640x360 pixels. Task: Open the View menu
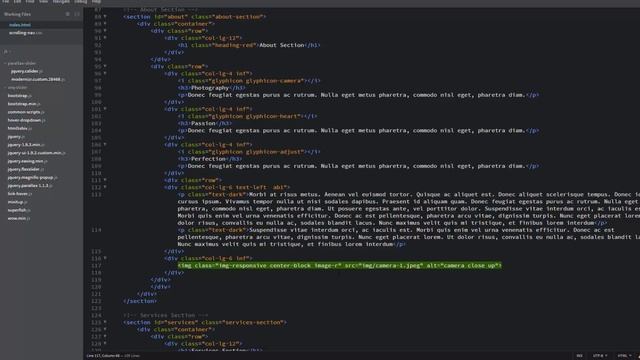click(x=43, y=2)
